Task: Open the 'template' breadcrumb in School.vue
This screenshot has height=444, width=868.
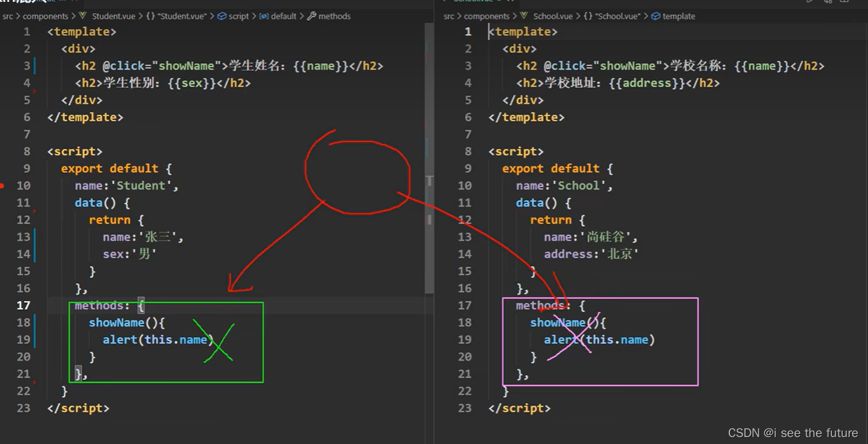Action: coord(679,16)
